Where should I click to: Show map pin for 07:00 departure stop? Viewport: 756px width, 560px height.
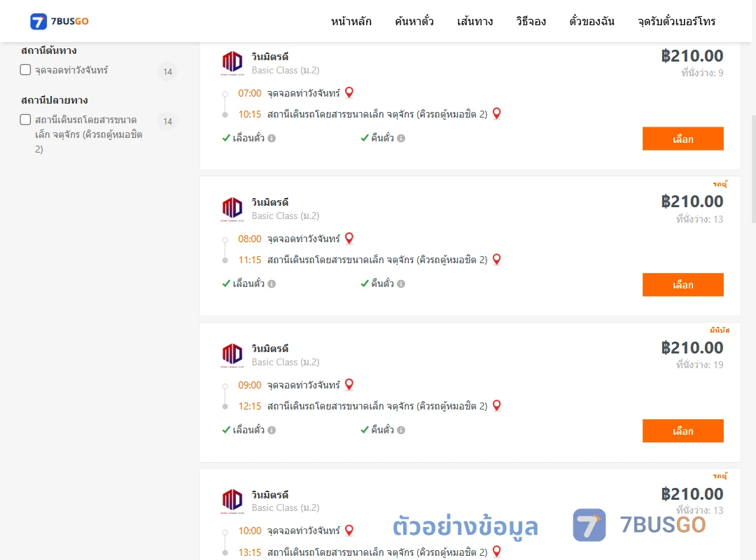click(349, 92)
